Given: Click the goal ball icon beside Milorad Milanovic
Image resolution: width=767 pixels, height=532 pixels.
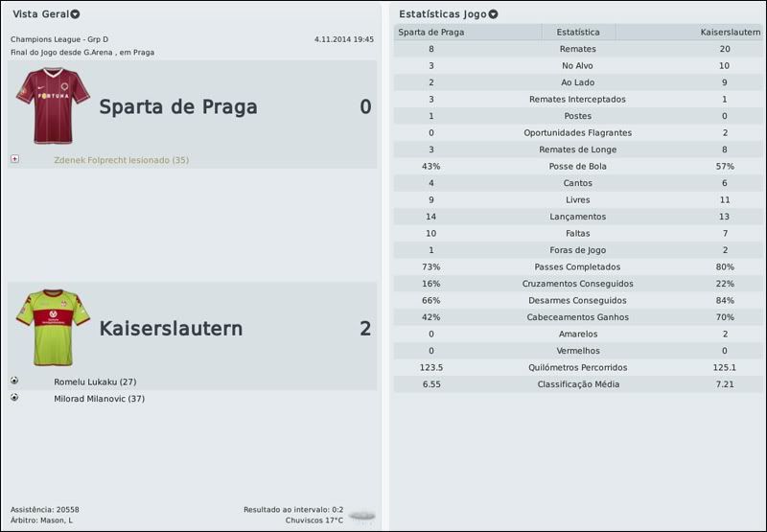Looking at the screenshot, I should [14, 397].
